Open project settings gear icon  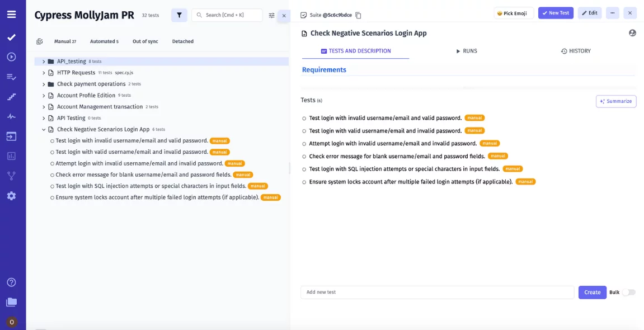[x=11, y=196]
